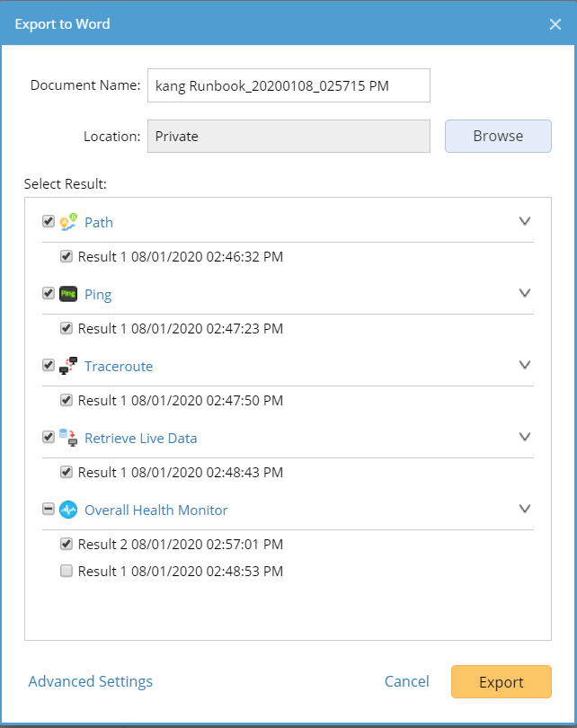Viewport: 577px width, 728px height.
Task: Select the Ping result group label
Action: pyautogui.click(x=98, y=294)
